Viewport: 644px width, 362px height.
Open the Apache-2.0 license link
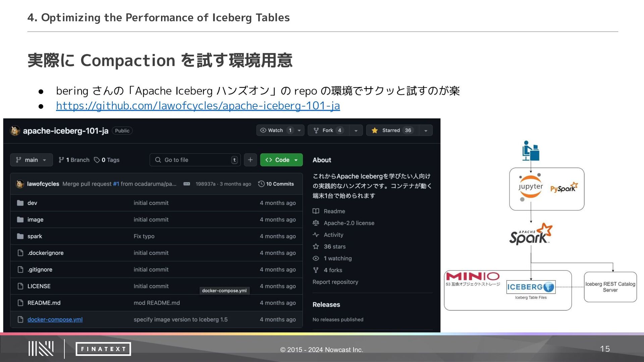tap(349, 223)
